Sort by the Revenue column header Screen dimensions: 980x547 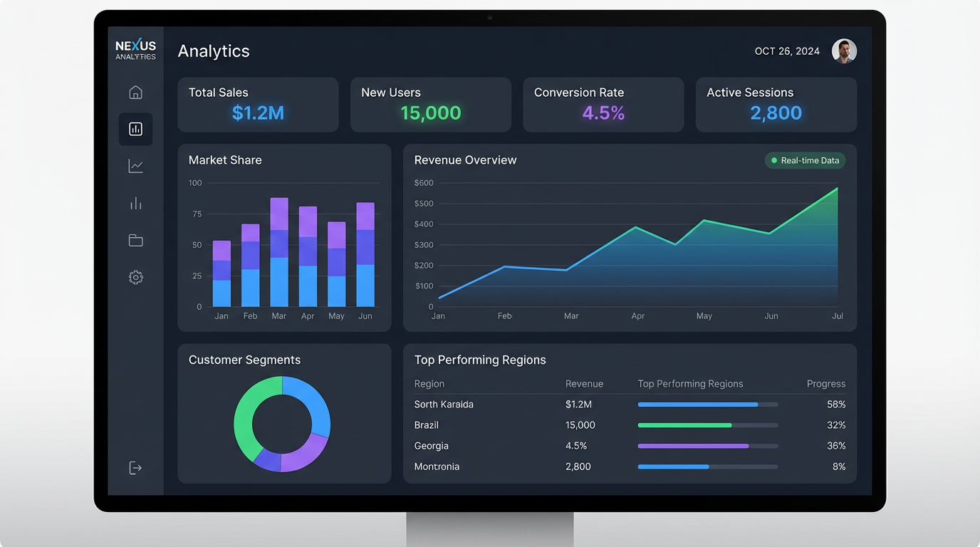584,383
